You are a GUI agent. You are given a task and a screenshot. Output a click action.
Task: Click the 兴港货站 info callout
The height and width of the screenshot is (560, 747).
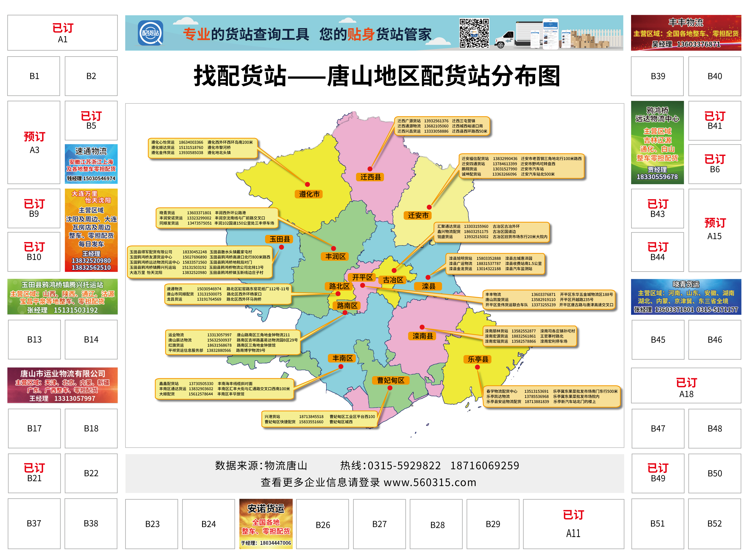click(x=319, y=419)
